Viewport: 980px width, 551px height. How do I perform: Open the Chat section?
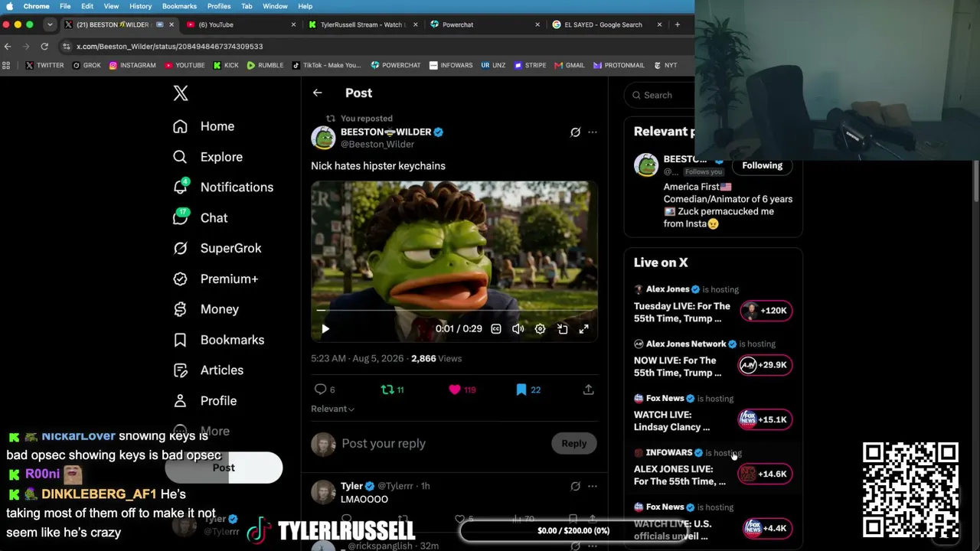(200, 218)
